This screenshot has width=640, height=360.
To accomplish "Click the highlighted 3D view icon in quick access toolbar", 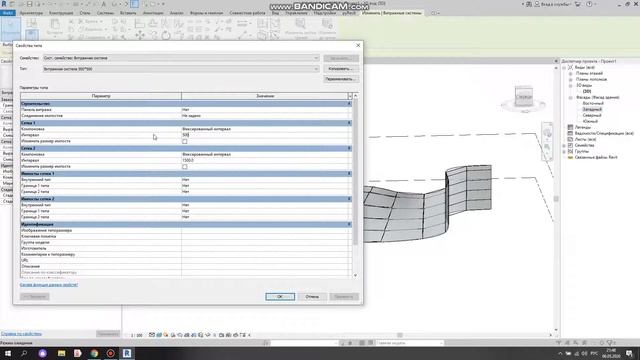I will coord(134,4).
